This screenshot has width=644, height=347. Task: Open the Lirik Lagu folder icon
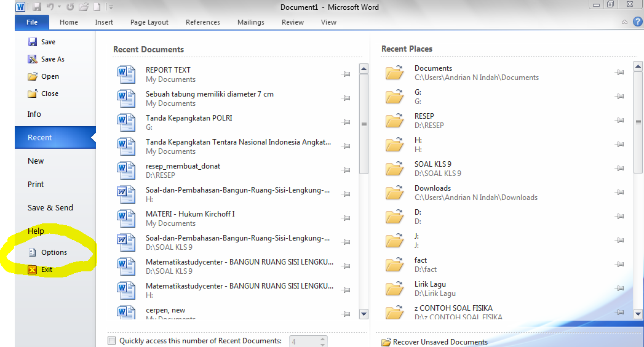tap(394, 288)
